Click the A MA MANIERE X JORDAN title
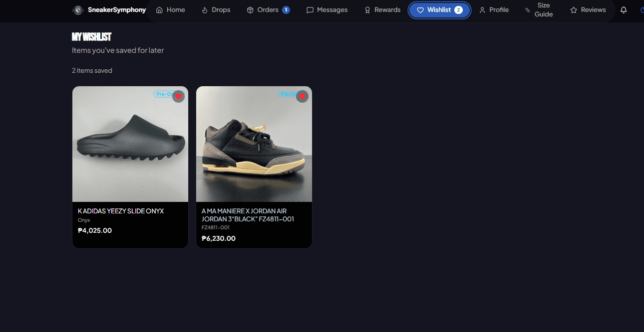 248,215
